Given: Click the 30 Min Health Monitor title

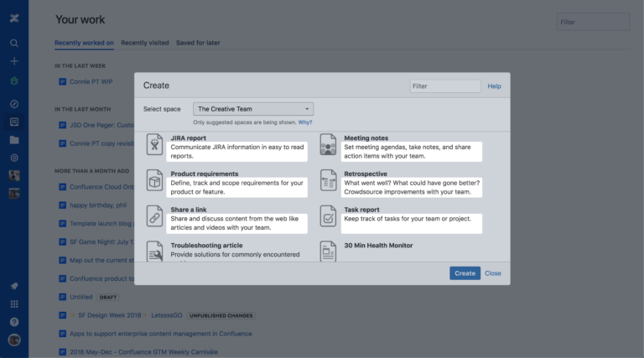Looking at the screenshot, I should coord(378,245).
